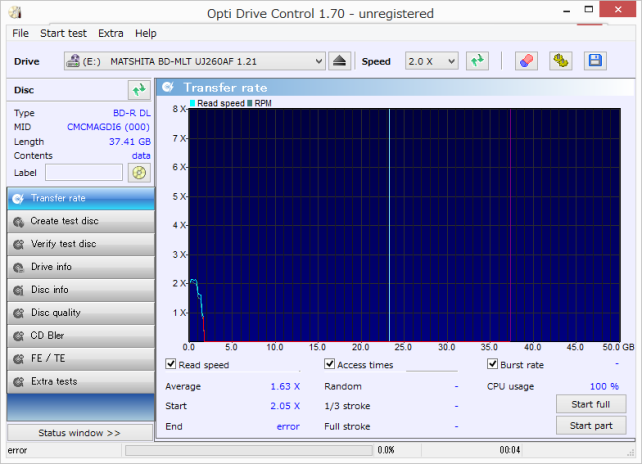Image resolution: width=642 pixels, height=464 pixels.
Task: Click the refresh speed icon next to speed
Action: 477,61
